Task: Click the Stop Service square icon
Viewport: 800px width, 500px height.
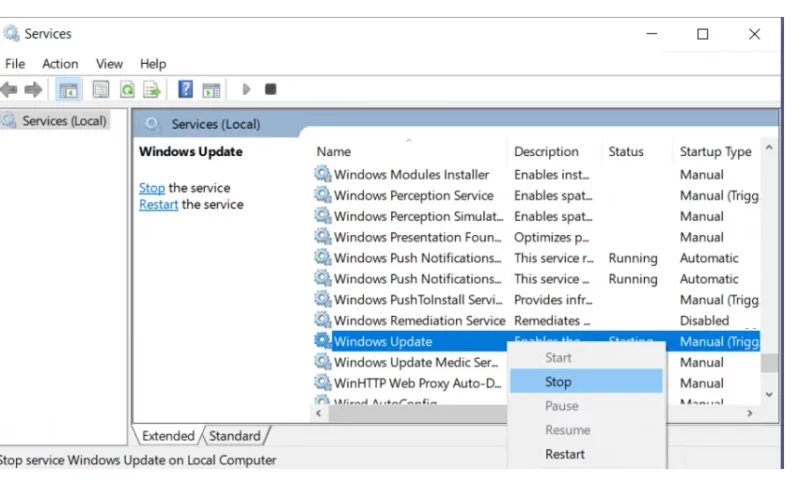Action: 270,89
